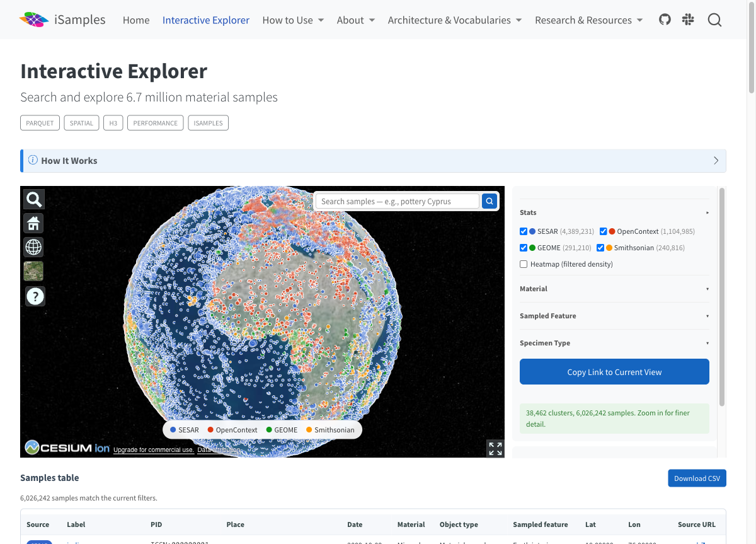This screenshot has height=544, width=756.
Task: Uncheck the Smithsonian source checkbox
Action: coord(600,248)
